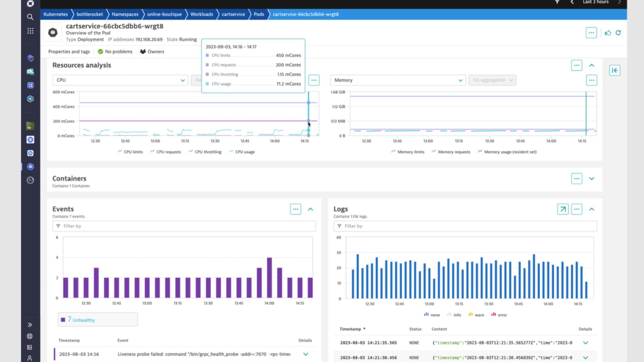
Task: Follow the online-boutique breadcrumb link
Action: click(164, 14)
